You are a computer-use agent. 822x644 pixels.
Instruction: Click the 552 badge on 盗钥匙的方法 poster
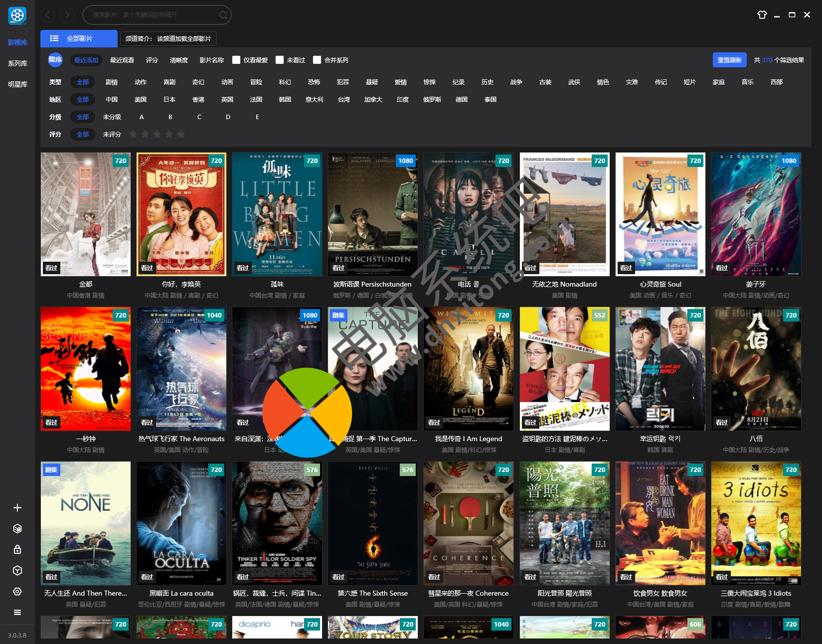pos(600,315)
